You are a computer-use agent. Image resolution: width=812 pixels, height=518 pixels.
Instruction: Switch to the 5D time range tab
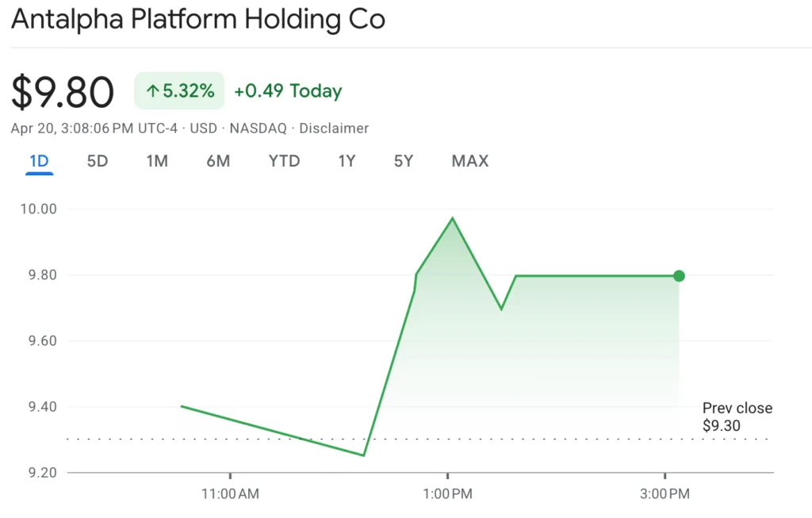pos(97,161)
